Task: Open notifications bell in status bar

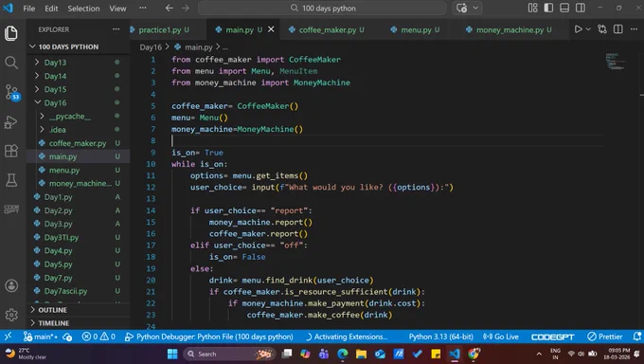Action: [x=637, y=337]
